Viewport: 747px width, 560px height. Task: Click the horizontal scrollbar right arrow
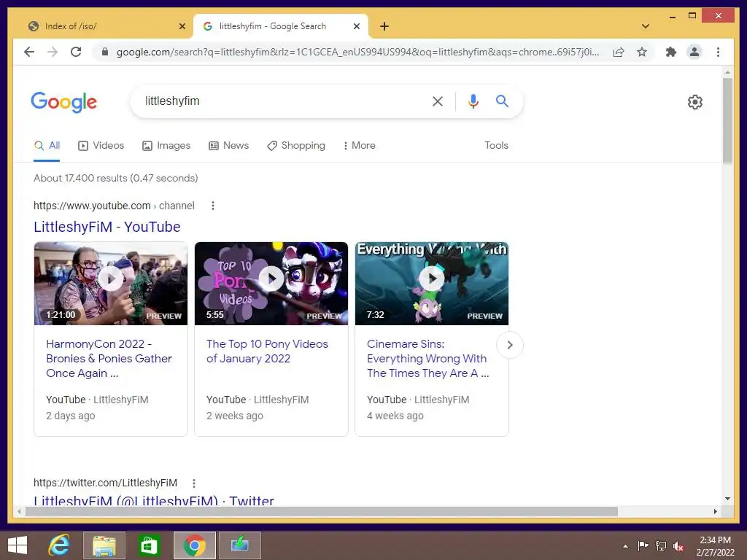[715, 511]
